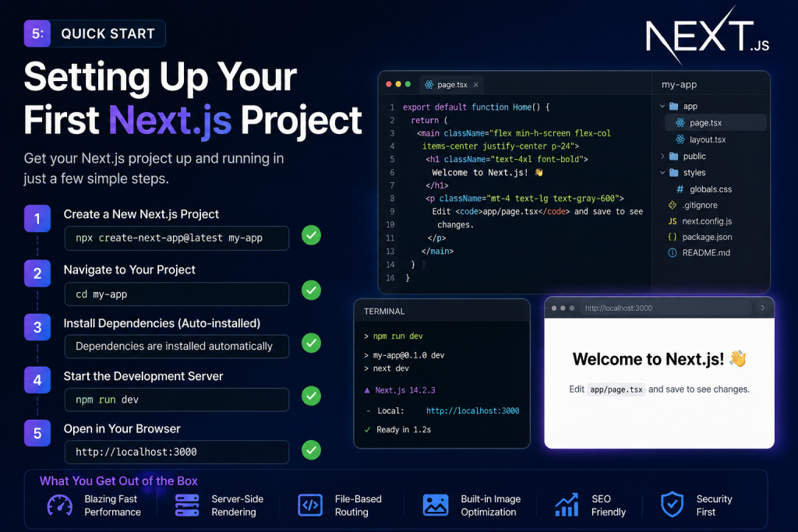
Task: Open page.tsx in file explorer
Action: click(x=715, y=122)
